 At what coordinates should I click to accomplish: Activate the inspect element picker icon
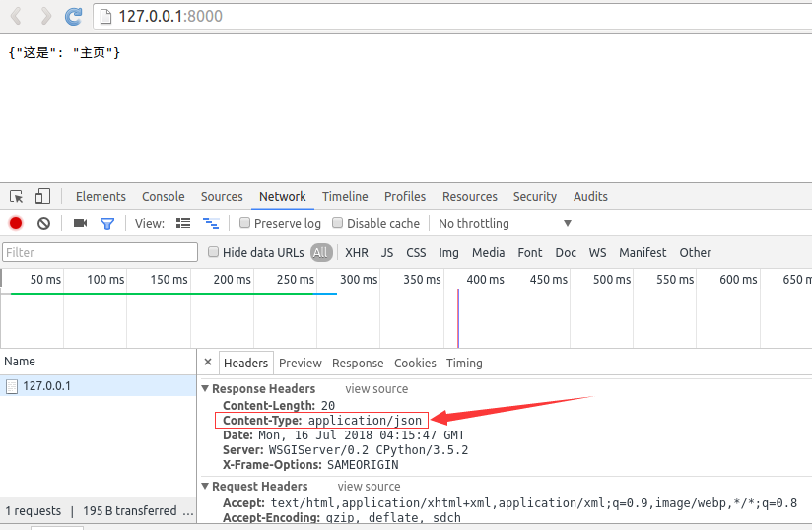tap(16, 197)
